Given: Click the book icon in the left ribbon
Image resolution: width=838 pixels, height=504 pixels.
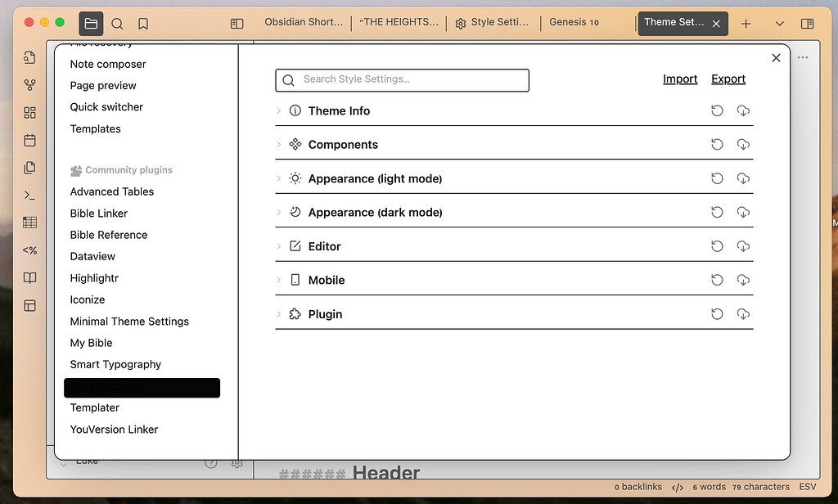Looking at the screenshot, I should pos(29,277).
